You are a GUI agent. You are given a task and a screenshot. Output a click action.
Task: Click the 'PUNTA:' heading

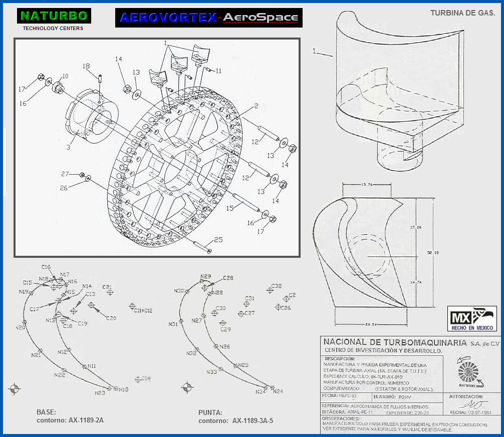click(210, 412)
